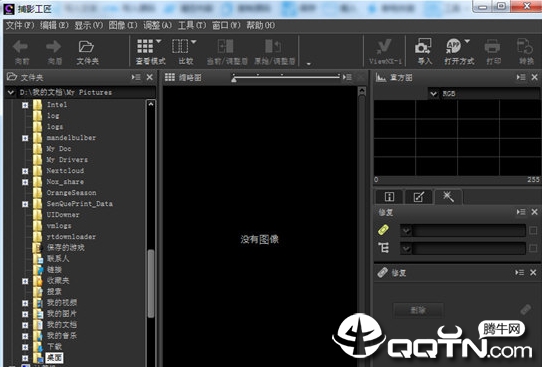The width and height of the screenshot is (542, 367).
Task: Switch to the magic wand retouch tab
Action: point(448,197)
